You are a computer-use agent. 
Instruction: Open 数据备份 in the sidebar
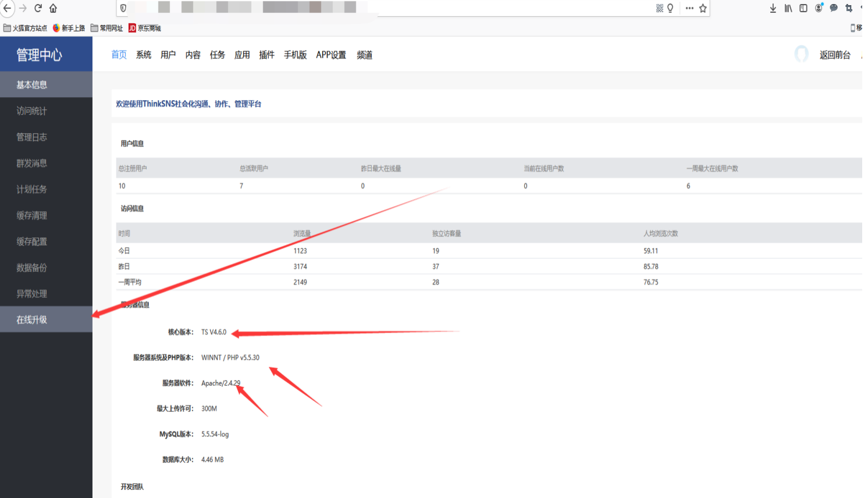[x=46, y=268]
